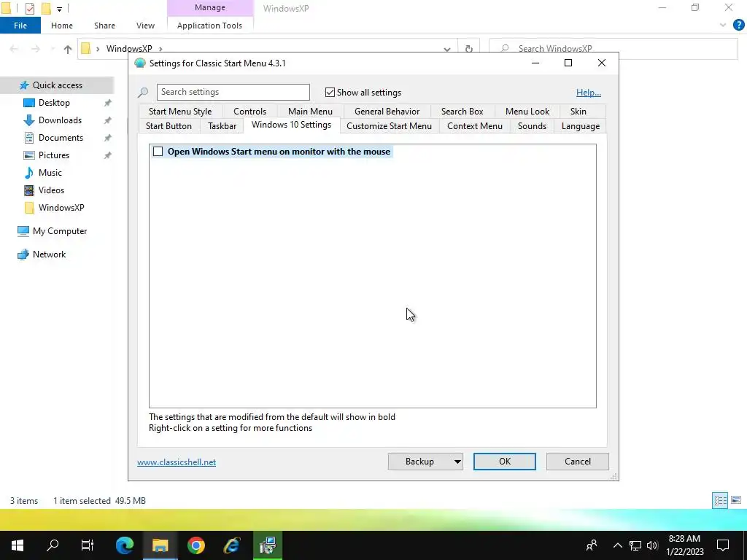Show hidden system tray icons
This screenshot has width=747, height=560.
(617, 545)
